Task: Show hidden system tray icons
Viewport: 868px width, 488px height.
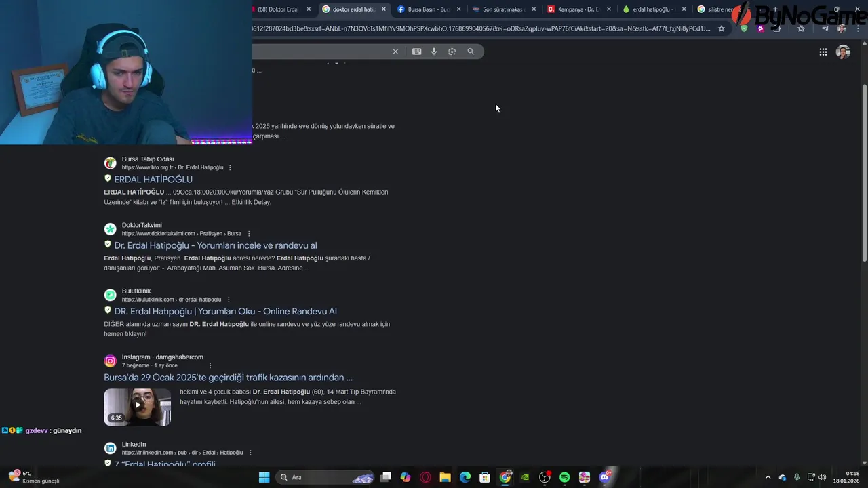Action: click(768, 477)
